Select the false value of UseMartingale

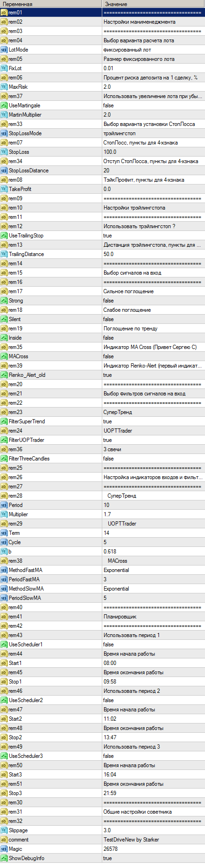[108, 105]
